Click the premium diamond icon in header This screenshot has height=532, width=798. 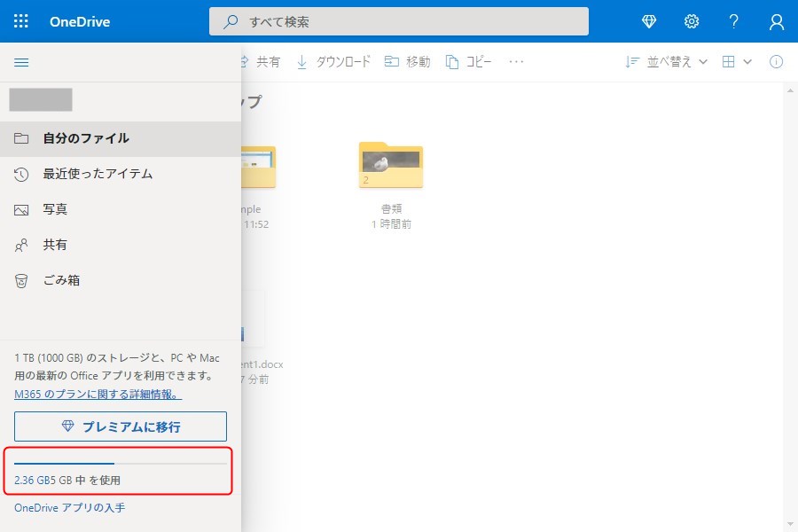649,21
